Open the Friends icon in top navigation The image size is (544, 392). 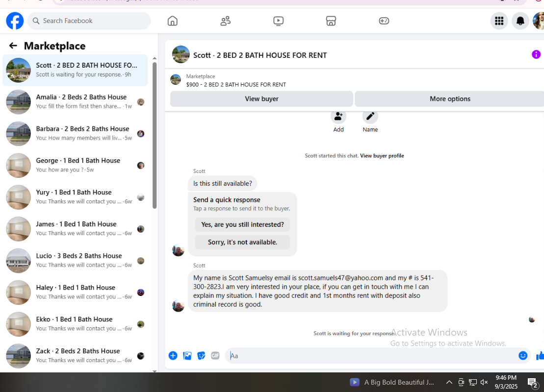[226, 21]
